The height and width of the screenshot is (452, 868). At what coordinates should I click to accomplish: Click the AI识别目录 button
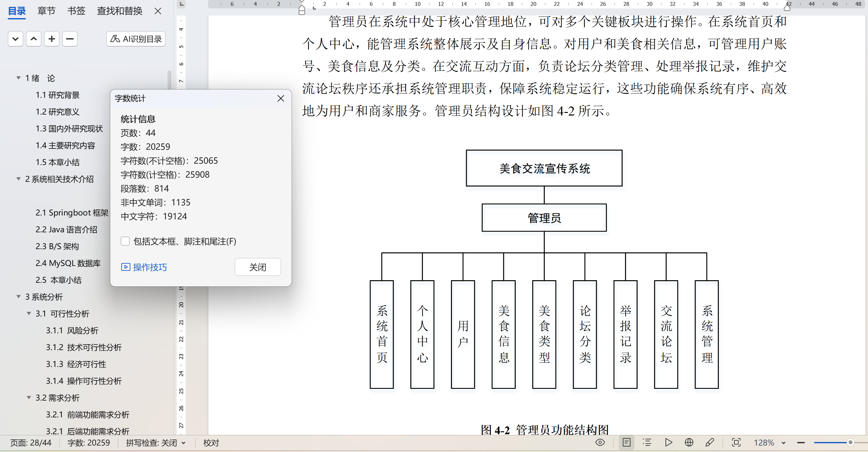click(136, 39)
